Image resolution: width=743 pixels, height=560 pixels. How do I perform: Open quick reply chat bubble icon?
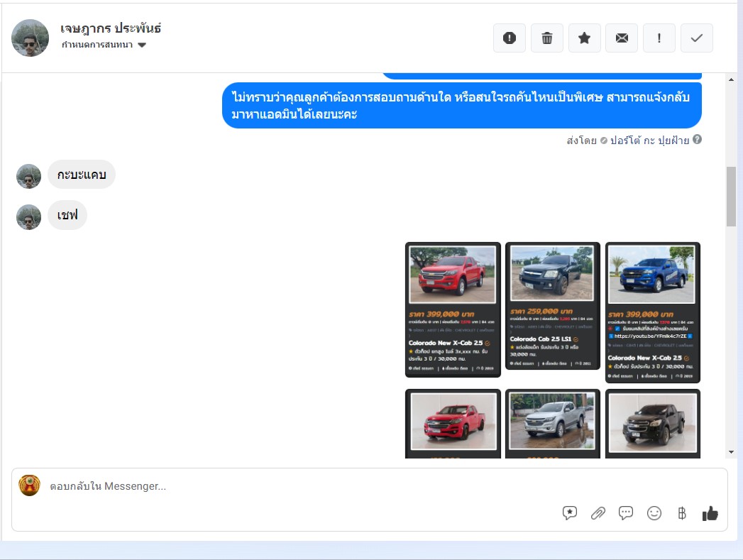pos(626,513)
